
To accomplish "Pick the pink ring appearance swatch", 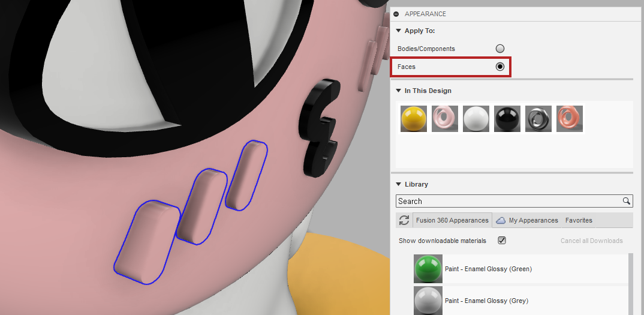I will (445, 119).
